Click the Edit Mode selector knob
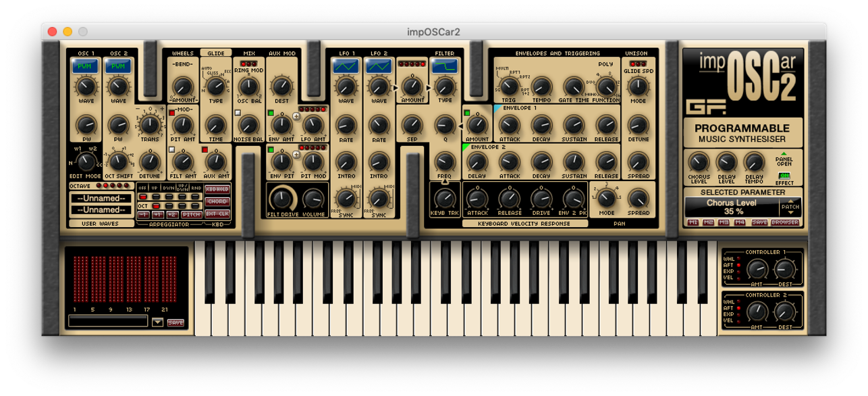The height and width of the screenshot is (396, 868). pyautogui.click(x=86, y=162)
